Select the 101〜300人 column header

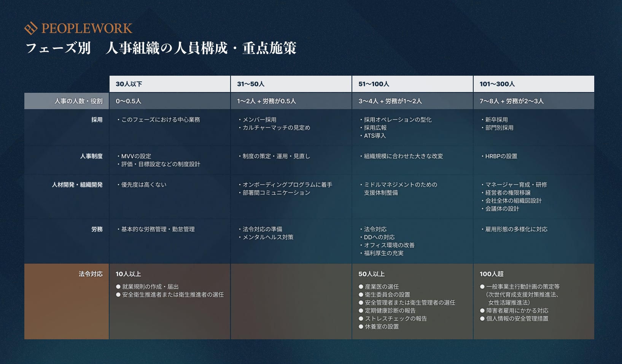point(534,84)
